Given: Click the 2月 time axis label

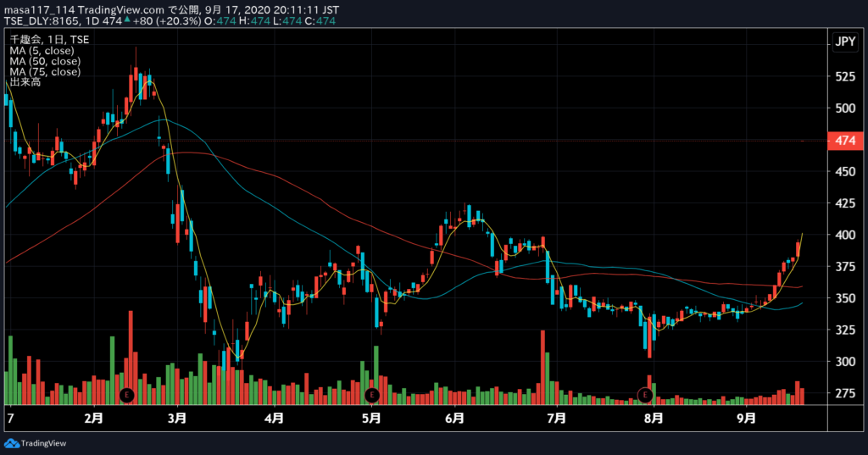Looking at the screenshot, I should [x=93, y=418].
